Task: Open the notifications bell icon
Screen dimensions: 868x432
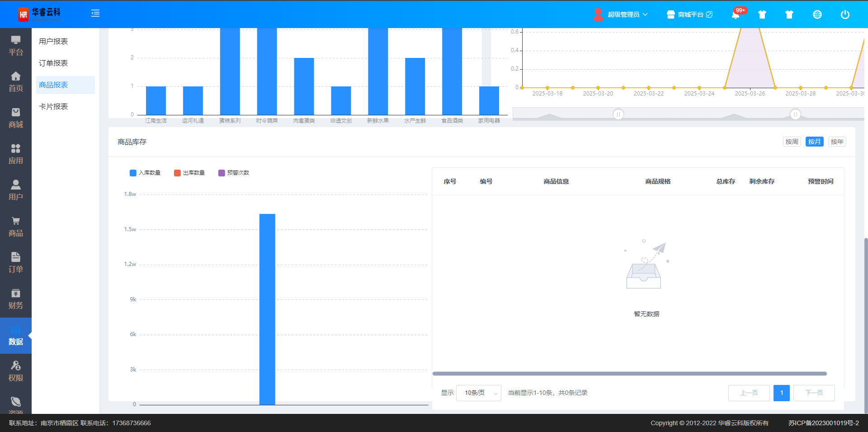Action: pyautogui.click(x=736, y=14)
